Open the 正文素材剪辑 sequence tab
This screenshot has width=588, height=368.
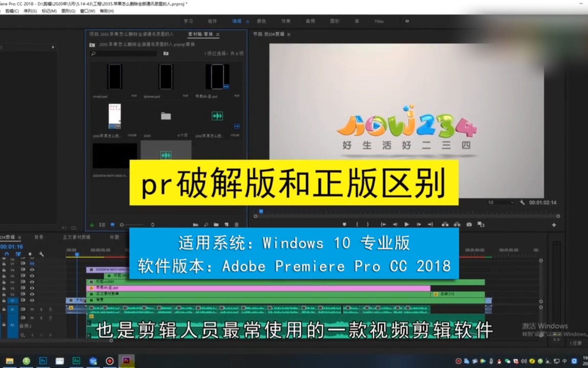[77, 237]
